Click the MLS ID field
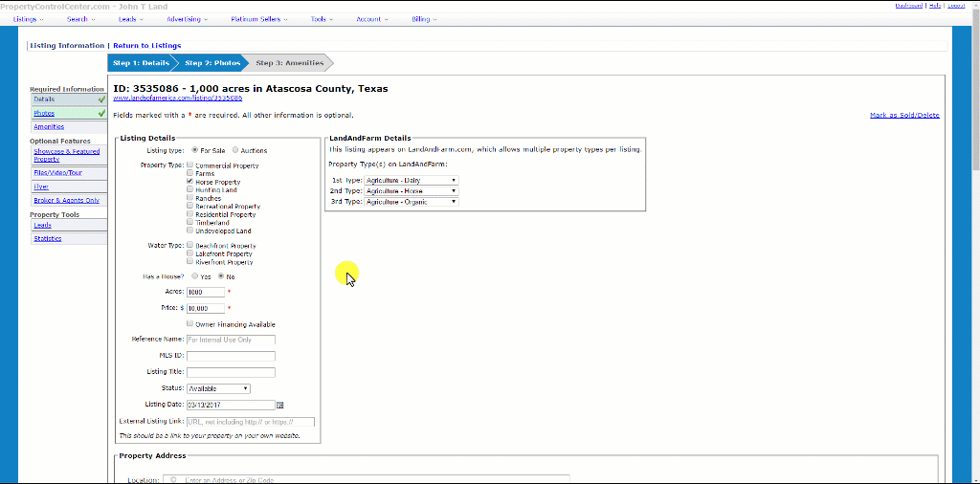 [x=232, y=356]
